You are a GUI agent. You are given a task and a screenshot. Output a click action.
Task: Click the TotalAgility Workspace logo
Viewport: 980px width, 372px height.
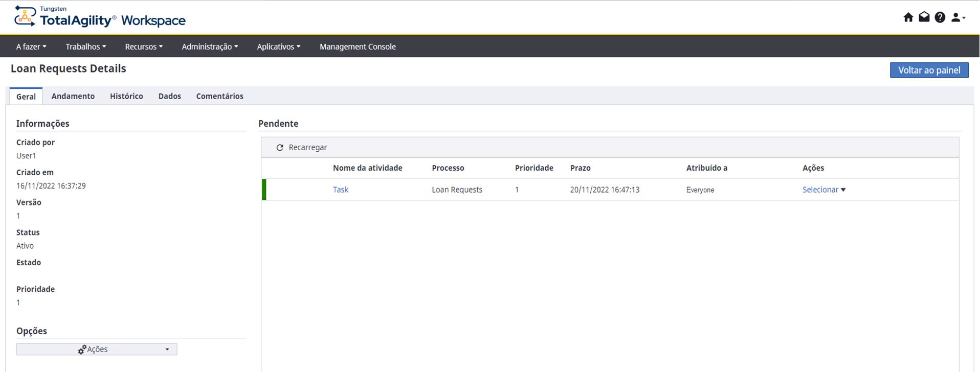point(100,17)
